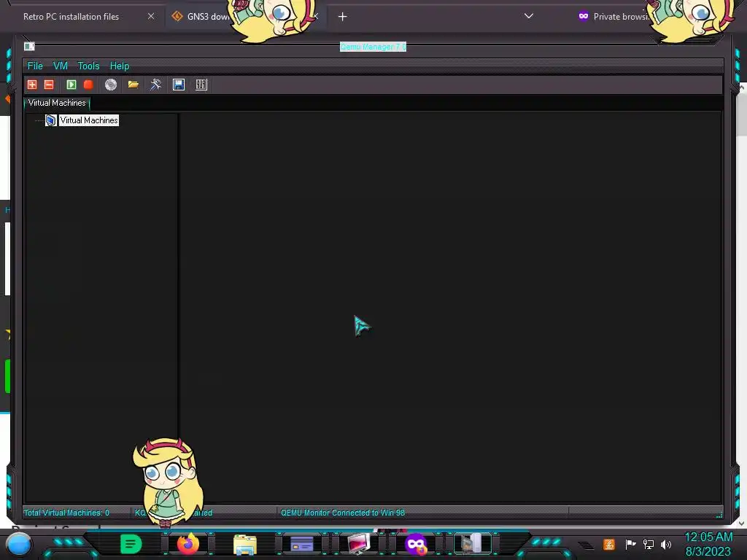Click the taskbar clock showing 12:05 AM
The image size is (747, 560).
[x=708, y=537]
